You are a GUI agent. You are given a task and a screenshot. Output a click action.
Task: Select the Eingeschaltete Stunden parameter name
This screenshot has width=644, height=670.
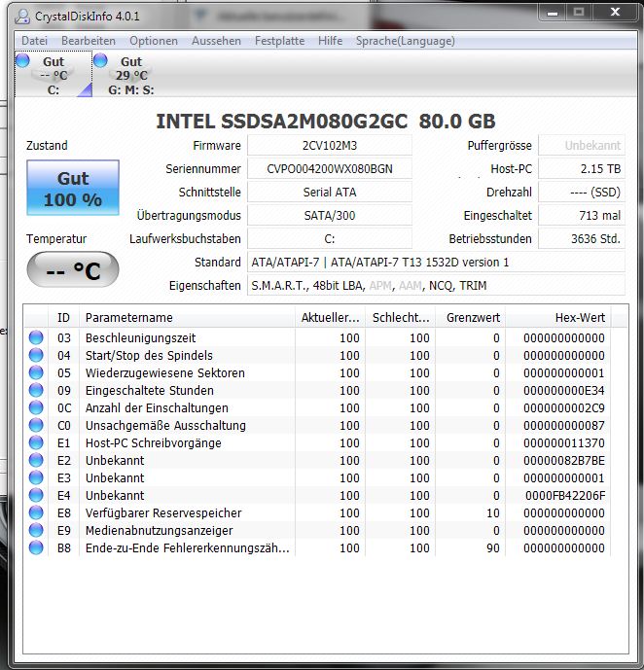[149, 391]
